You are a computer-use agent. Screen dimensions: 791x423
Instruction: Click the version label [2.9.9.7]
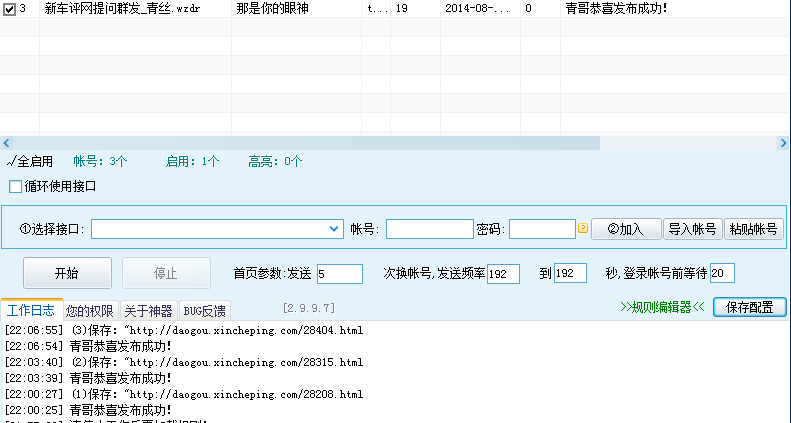(309, 308)
